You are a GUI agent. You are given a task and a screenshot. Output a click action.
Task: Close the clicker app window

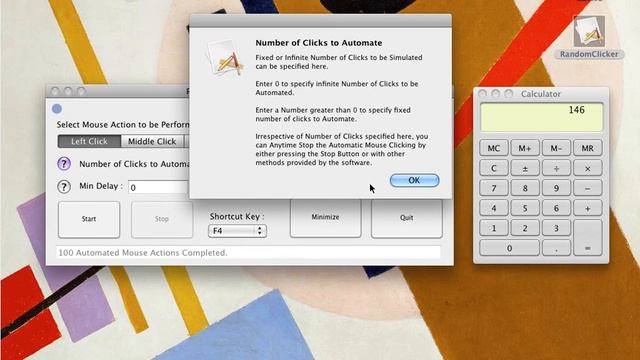(x=55, y=91)
